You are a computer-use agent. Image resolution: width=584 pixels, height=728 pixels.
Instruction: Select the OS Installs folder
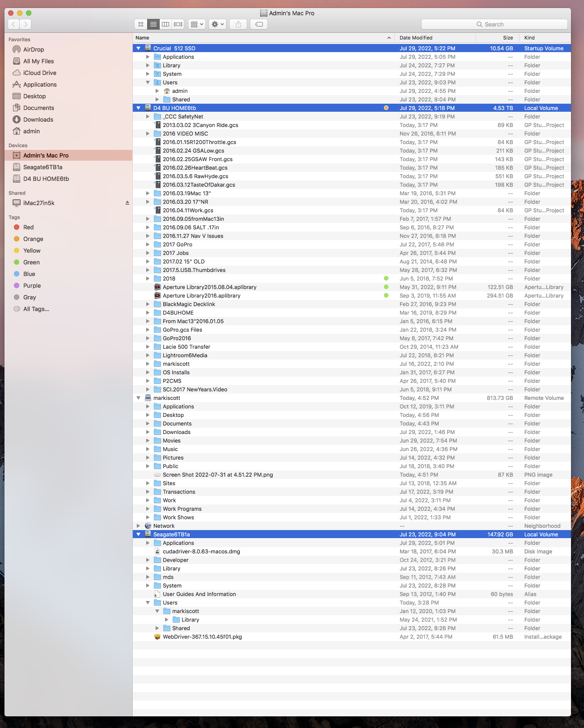(x=176, y=372)
